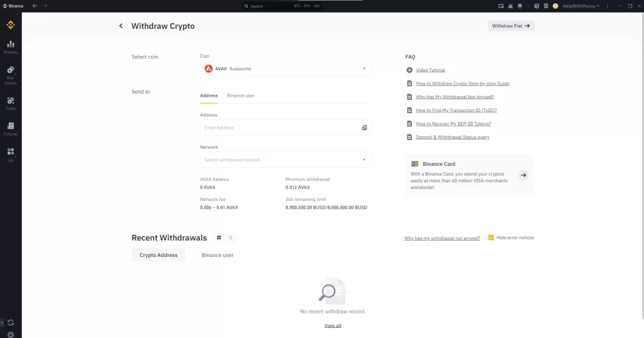Screen dimensions: 644x338
Task: Open the Select withdrawal network dropdown
Action: 286,160
